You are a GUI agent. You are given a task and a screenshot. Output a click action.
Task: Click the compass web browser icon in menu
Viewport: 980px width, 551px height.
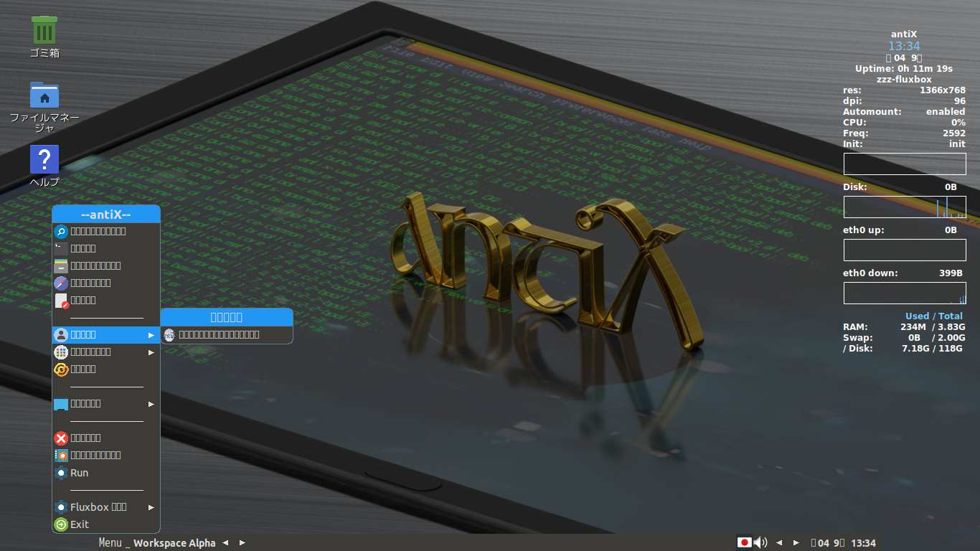point(61,283)
